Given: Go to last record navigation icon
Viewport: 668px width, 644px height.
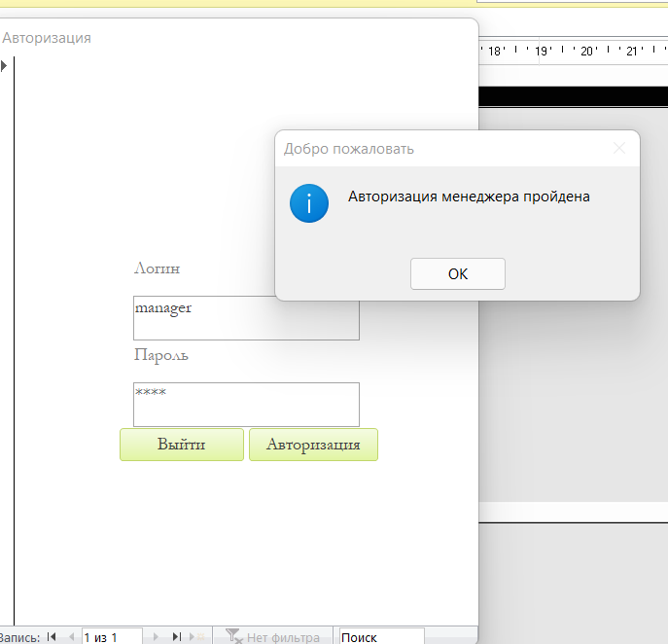Looking at the screenshot, I should point(176,637).
